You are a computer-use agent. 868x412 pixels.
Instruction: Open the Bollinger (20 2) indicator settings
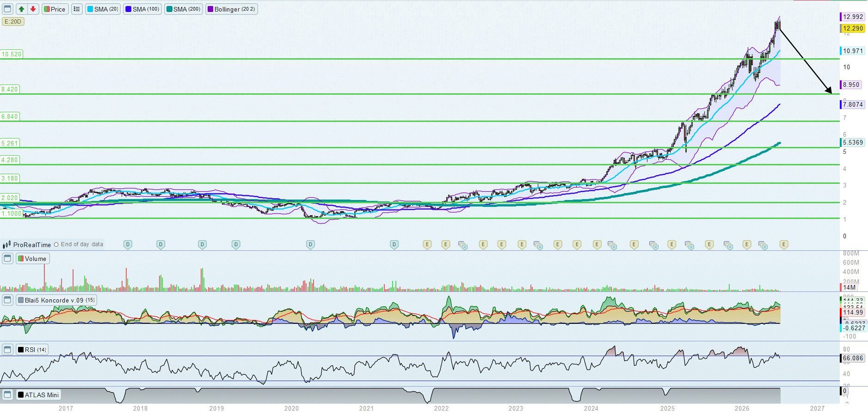point(231,9)
